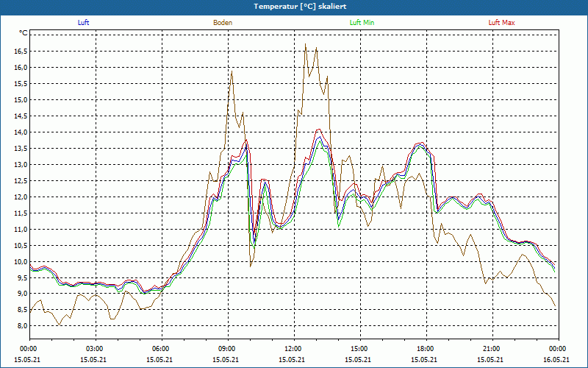Click the '00:00' label above date 16.05.21
This screenshot has width=588, height=368.
click(556, 349)
